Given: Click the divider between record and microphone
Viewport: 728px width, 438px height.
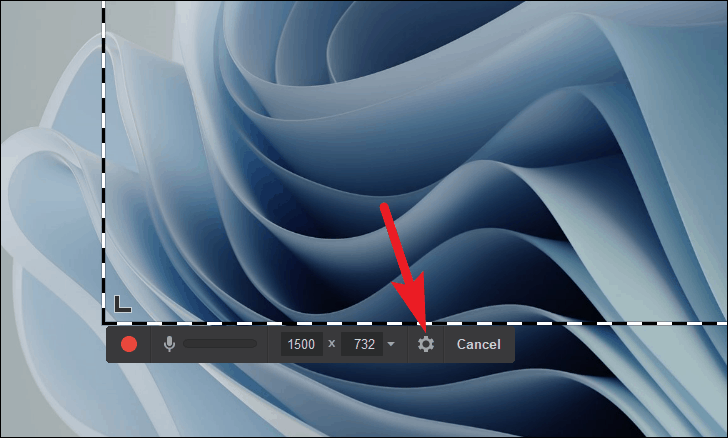Looking at the screenshot, I should pyautogui.click(x=151, y=344).
